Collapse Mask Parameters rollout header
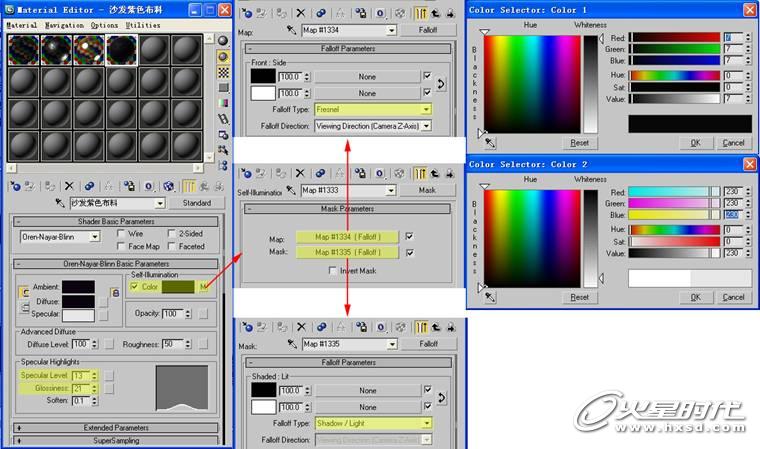The height and width of the screenshot is (449, 760). click(348, 208)
